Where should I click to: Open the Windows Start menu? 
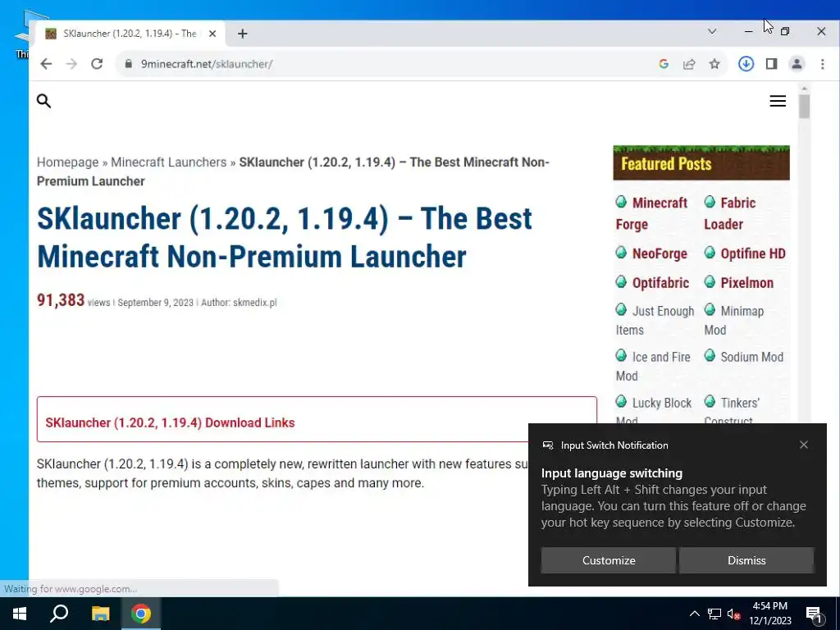click(20, 614)
